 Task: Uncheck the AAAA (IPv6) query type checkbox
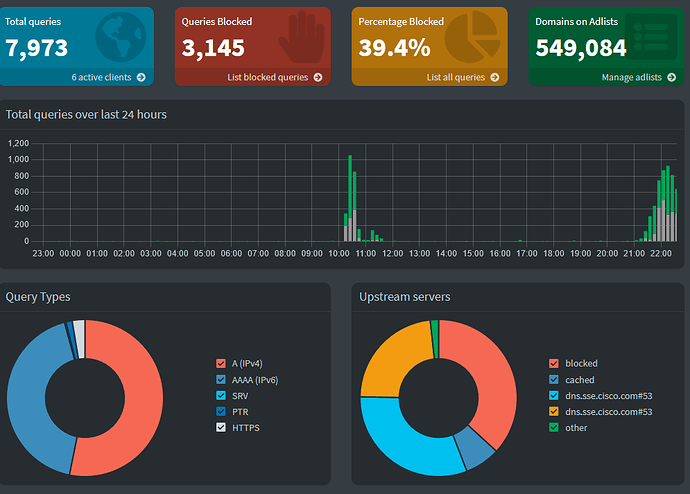[x=221, y=379]
